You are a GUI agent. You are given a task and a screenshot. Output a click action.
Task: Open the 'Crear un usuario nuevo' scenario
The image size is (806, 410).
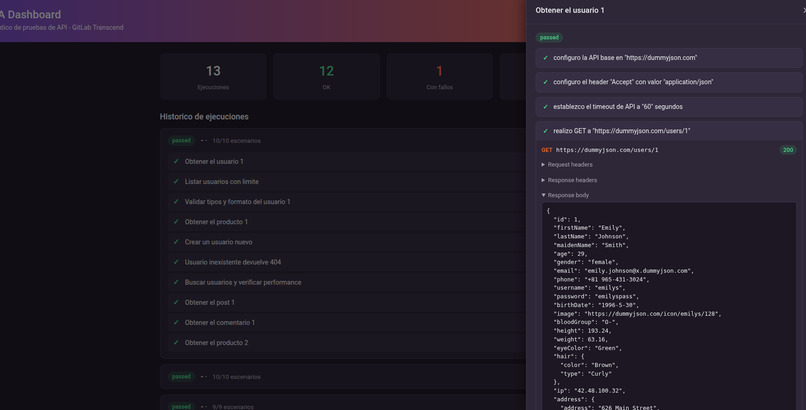pyautogui.click(x=347, y=242)
